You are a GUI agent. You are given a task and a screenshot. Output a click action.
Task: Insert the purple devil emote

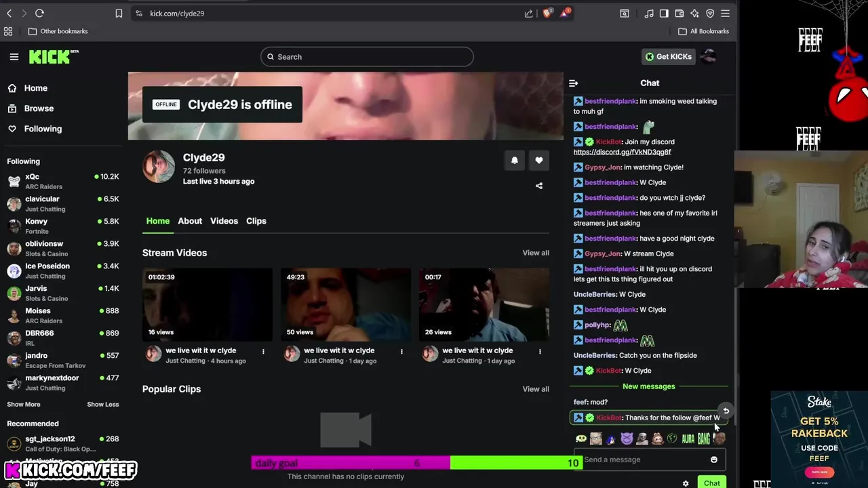point(627,439)
